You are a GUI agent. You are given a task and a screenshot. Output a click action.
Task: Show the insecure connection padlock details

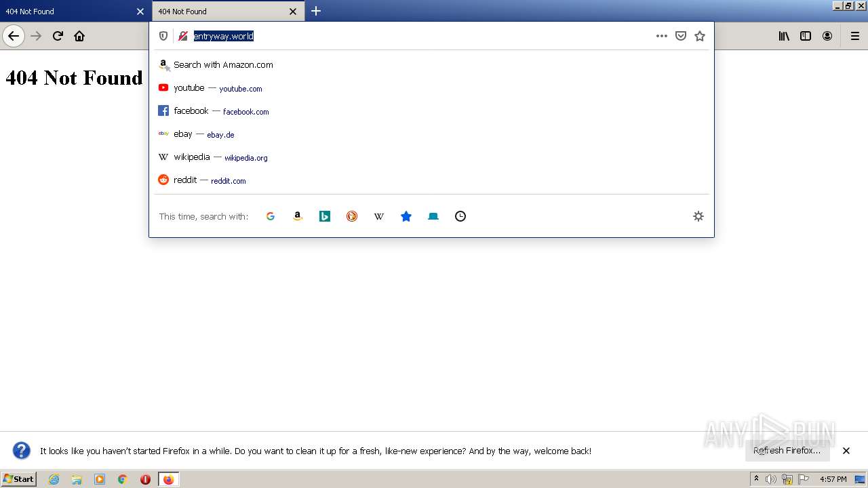pos(182,36)
